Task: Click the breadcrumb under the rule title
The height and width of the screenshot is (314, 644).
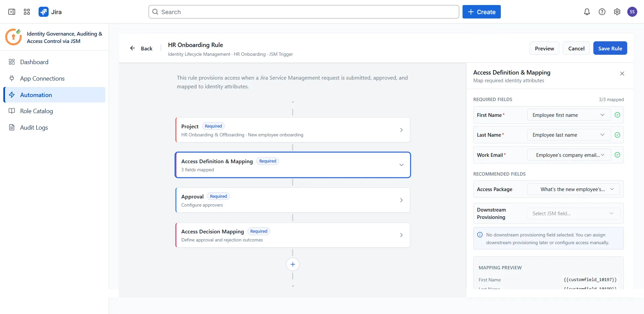Action: [x=230, y=54]
